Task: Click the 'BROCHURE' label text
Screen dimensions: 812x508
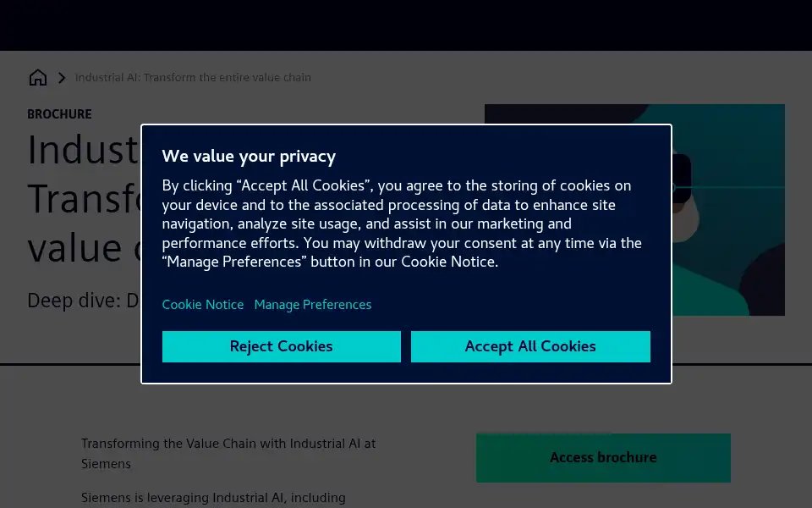Action: 59,114
